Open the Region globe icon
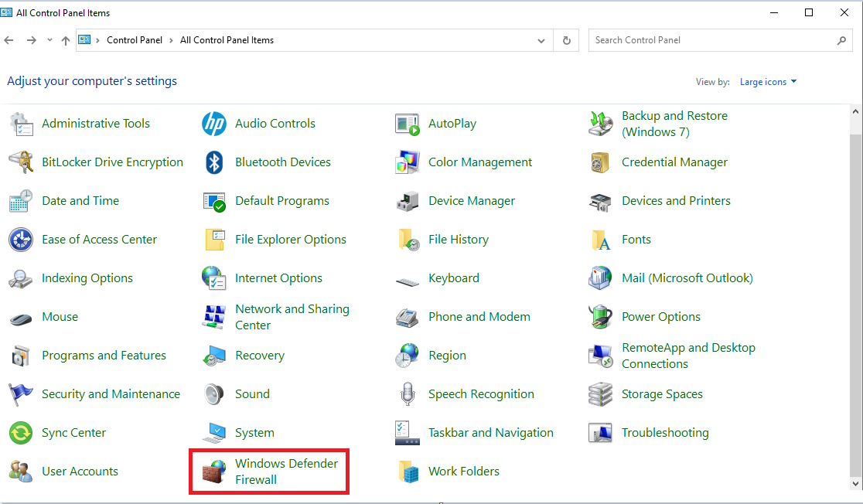The image size is (863, 504). click(x=408, y=356)
